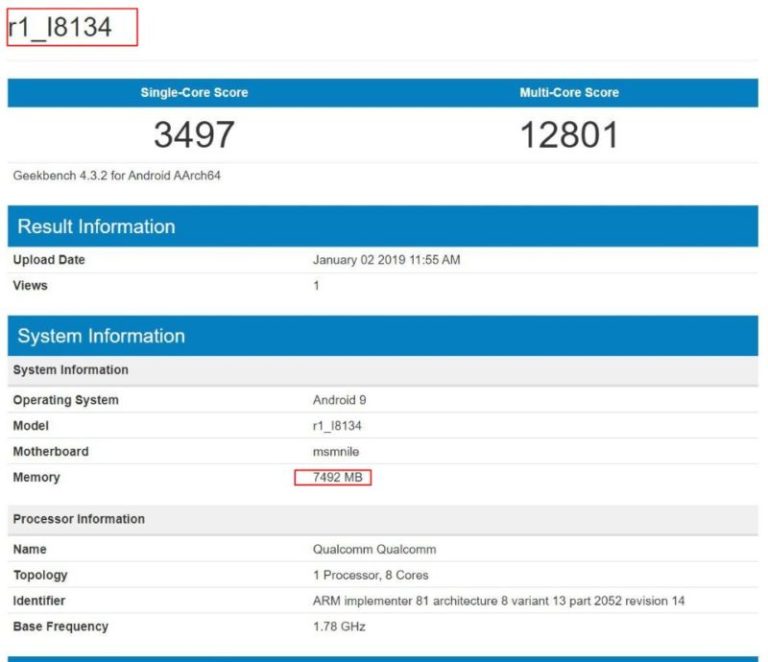Click the 1 Processor, 8 Cores topology value
The height and width of the screenshot is (662, 768).
(370, 575)
